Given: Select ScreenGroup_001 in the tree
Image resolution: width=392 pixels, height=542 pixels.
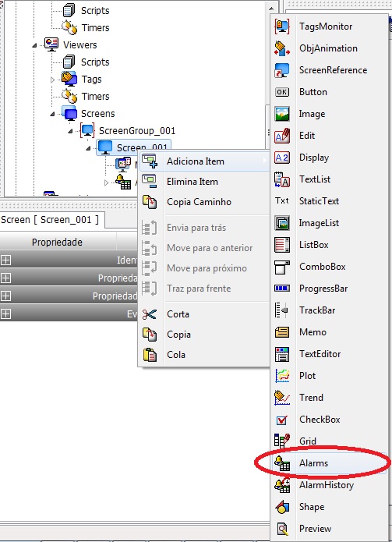Looking at the screenshot, I should point(137,131).
